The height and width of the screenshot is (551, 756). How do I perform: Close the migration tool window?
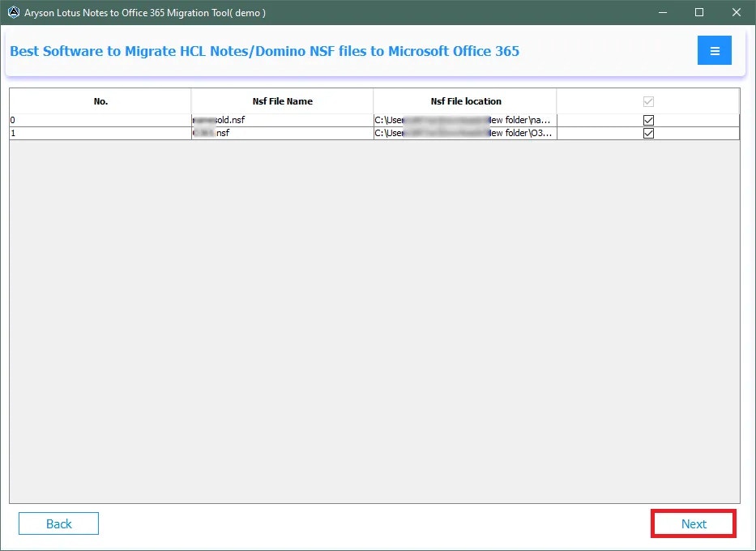(x=737, y=12)
